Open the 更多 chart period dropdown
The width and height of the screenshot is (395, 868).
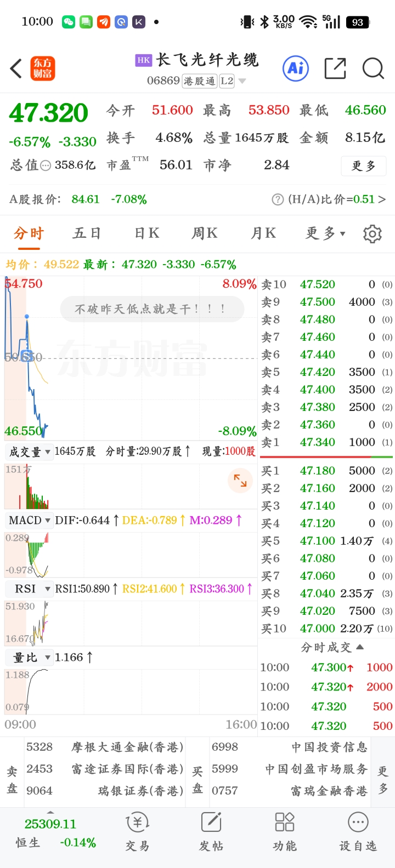click(325, 234)
